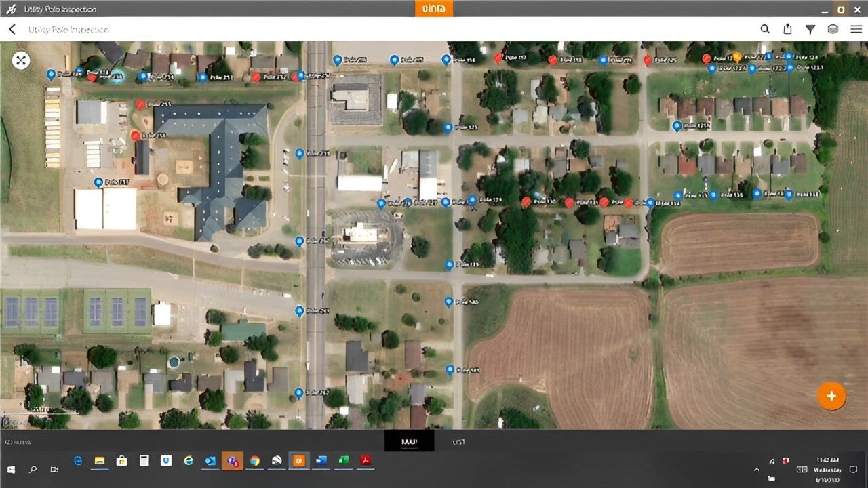868x488 pixels.
Task: Open Microsoft Store from the taskbar
Action: tap(121, 461)
